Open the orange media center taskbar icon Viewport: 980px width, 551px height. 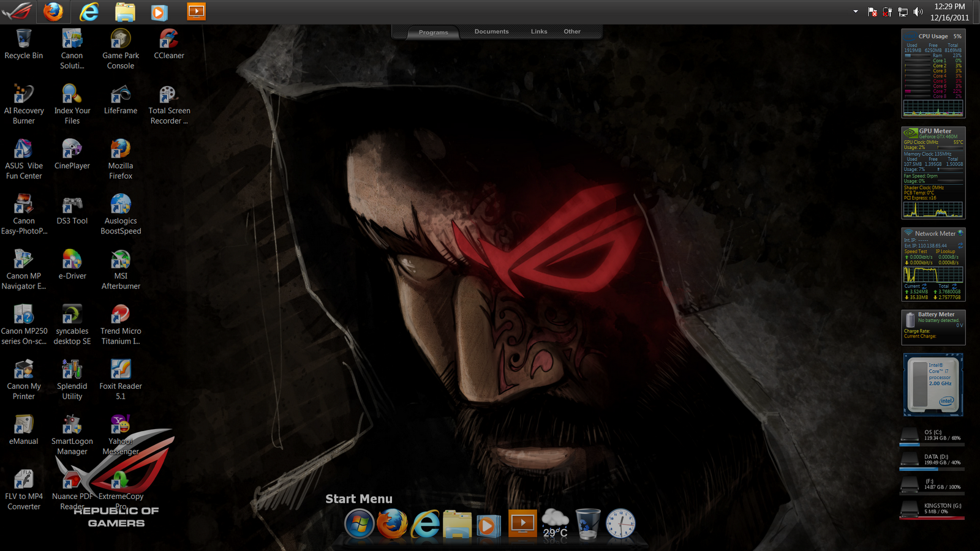click(x=196, y=12)
